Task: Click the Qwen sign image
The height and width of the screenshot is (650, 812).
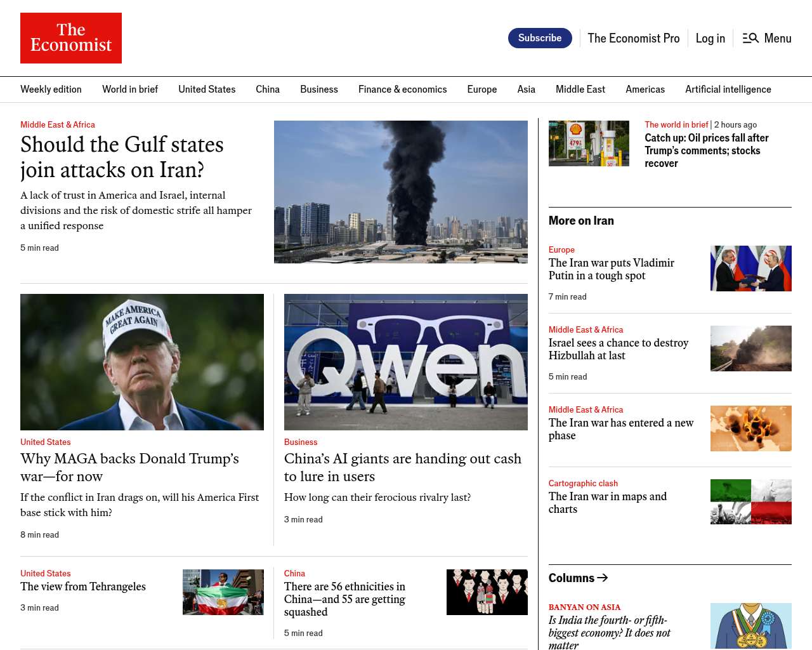Action: [405, 362]
